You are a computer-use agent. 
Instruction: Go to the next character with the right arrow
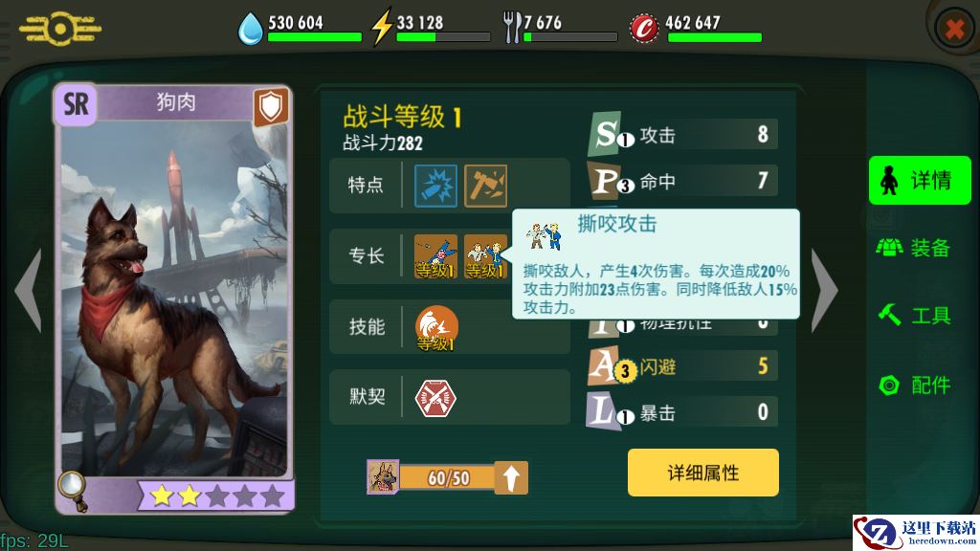click(x=824, y=289)
